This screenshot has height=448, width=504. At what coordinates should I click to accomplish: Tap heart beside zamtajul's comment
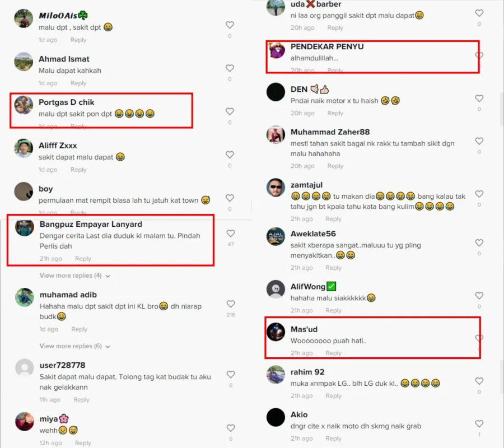coord(479,194)
